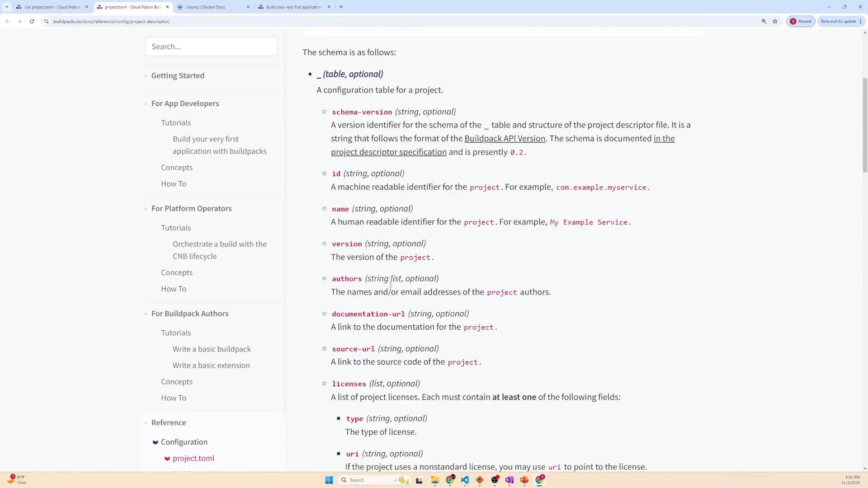
Task: Switch to Ubuntu Docker Docs tab
Action: (213, 7)
